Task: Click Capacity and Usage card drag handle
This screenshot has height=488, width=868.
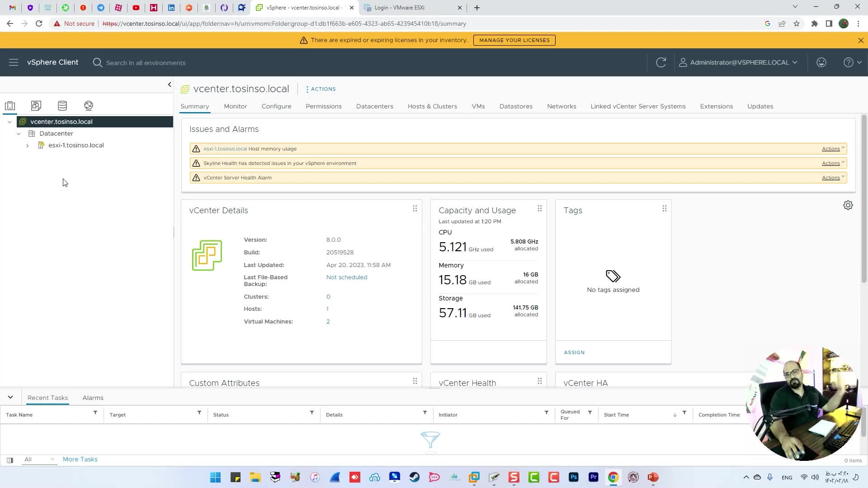Action: [x=539, y=208]
